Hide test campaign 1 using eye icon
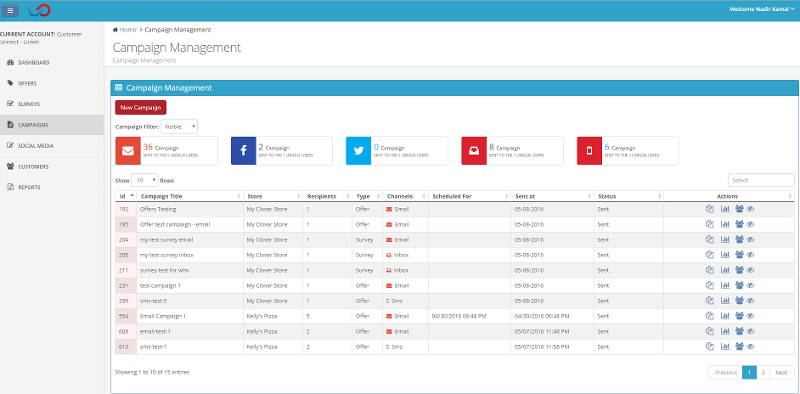 click(x=751, y=286)
